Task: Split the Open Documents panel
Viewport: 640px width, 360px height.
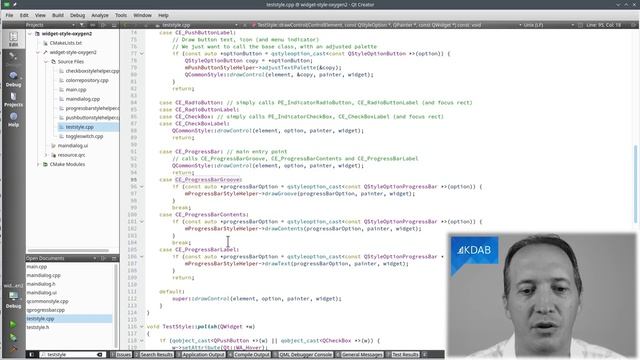Action: point(103,258)
